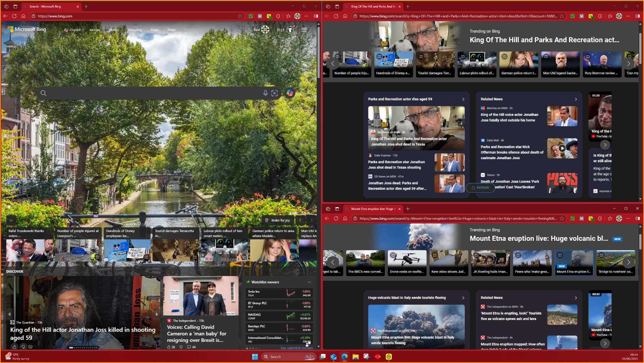Expand 'Parks and Recreation actor dies aged 59' arrow
This screenshot has height=363, width=644.
tap(463, 99)
